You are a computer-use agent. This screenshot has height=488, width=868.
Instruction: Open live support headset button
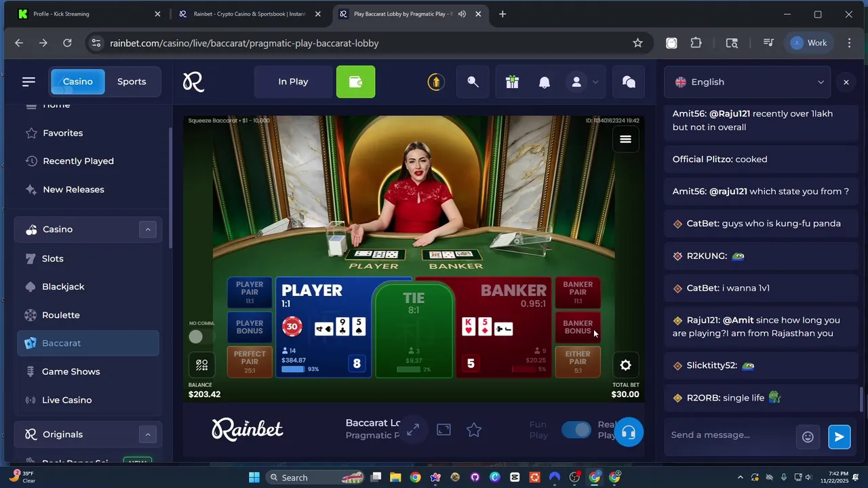coord(629,432)
